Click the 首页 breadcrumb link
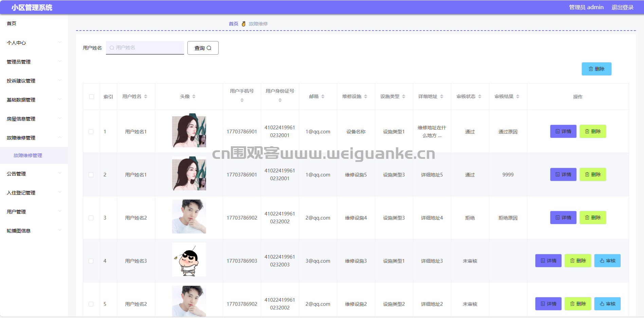The height and width of the screenshot is (318, 644). [x=234, y=24]
